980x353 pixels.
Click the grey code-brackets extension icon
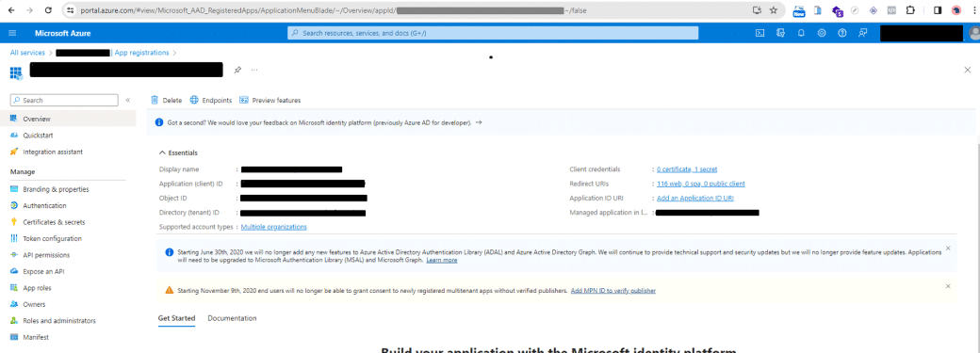pos(892,10)
